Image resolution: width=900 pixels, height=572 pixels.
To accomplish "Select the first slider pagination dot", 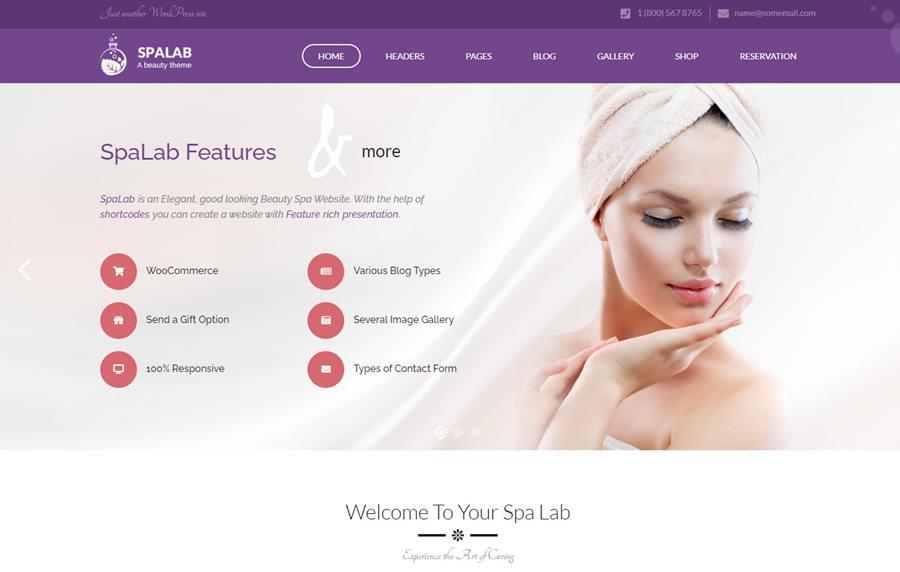I will [x=440, y=432].
